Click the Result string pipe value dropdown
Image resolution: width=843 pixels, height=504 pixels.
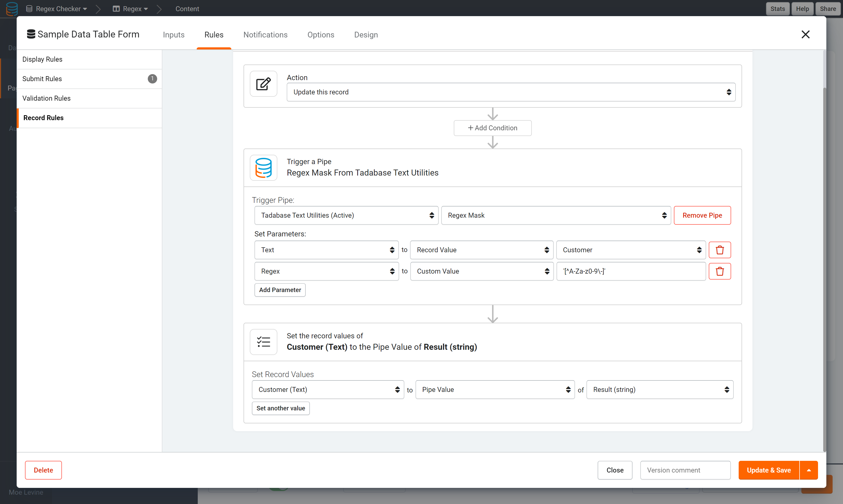coord(659,389)
